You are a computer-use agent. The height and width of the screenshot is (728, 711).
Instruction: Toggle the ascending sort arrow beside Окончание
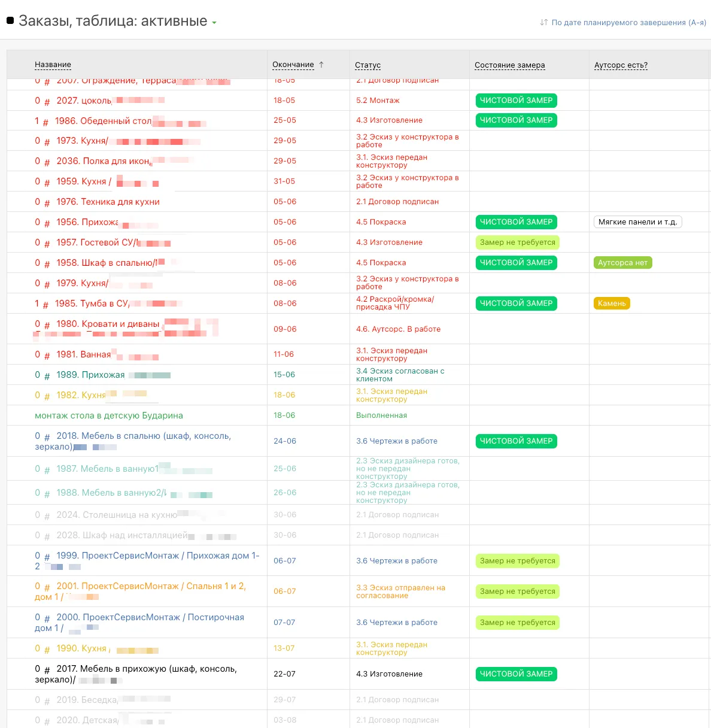pos(321,65)
